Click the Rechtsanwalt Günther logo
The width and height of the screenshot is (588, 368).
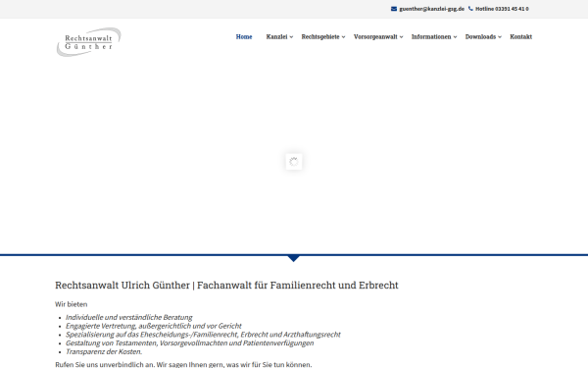[88, 42]
